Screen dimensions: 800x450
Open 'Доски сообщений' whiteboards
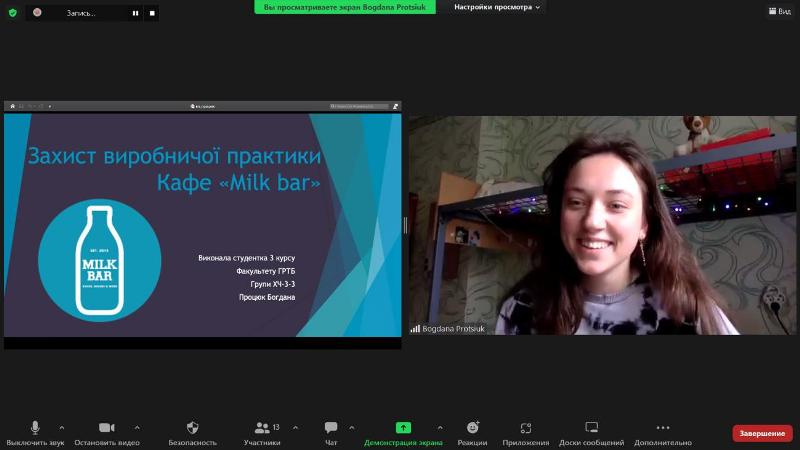[x=591, y=433]
